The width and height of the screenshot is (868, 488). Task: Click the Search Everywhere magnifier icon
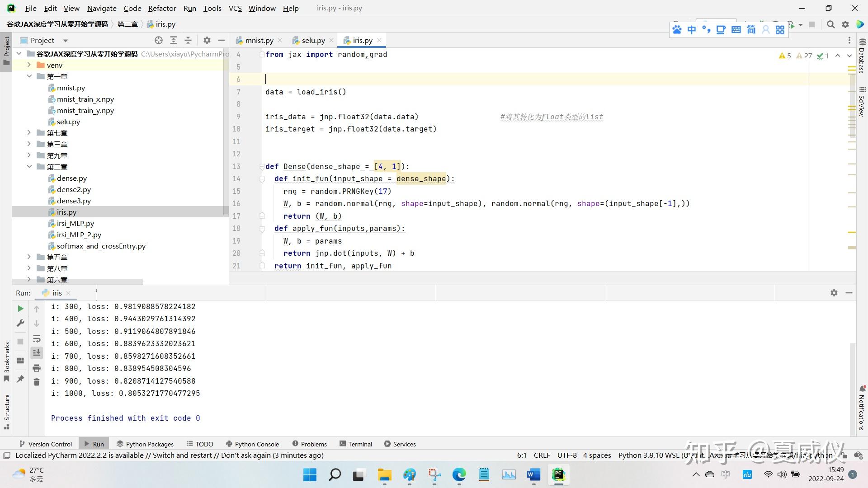[830, 24]
